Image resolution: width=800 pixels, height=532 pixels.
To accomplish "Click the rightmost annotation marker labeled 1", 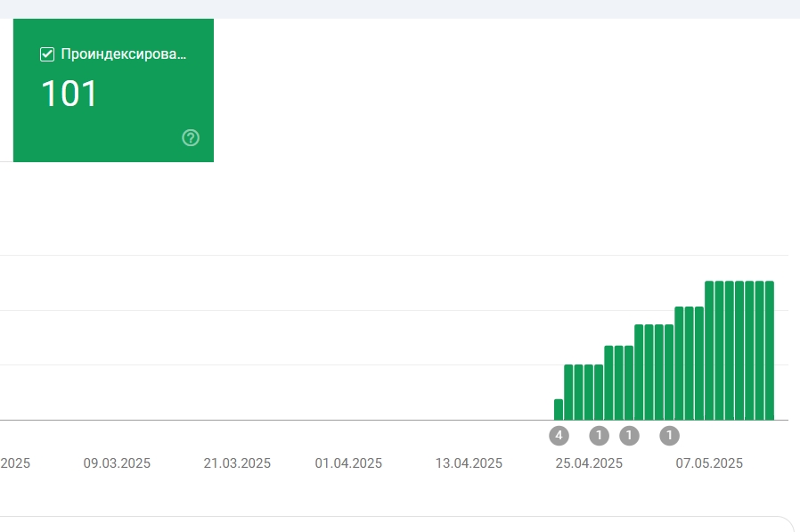I will pyautogui.click(x=669, y=436).
